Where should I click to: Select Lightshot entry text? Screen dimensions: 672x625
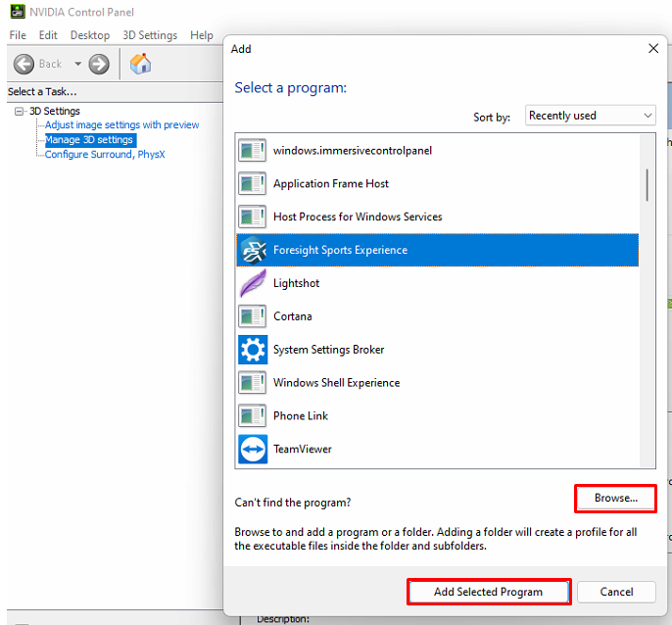(x=296, y=283)
